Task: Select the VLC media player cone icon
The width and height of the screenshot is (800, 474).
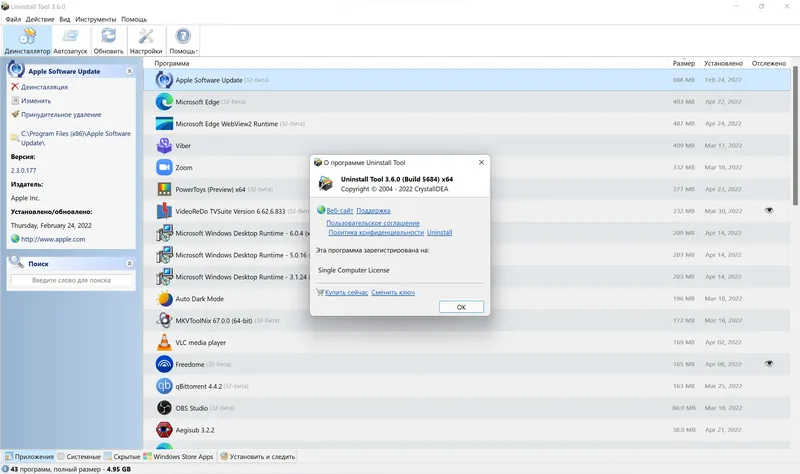Action: [164, 342]
